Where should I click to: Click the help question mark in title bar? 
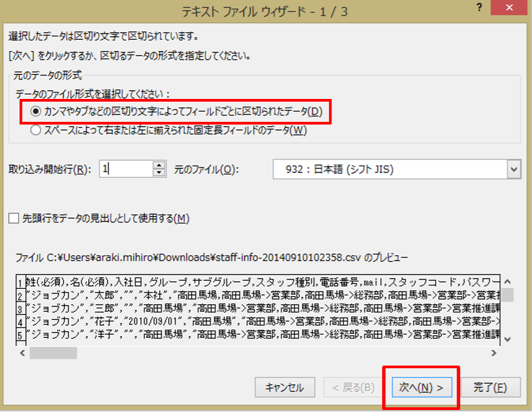coord(479,7)
